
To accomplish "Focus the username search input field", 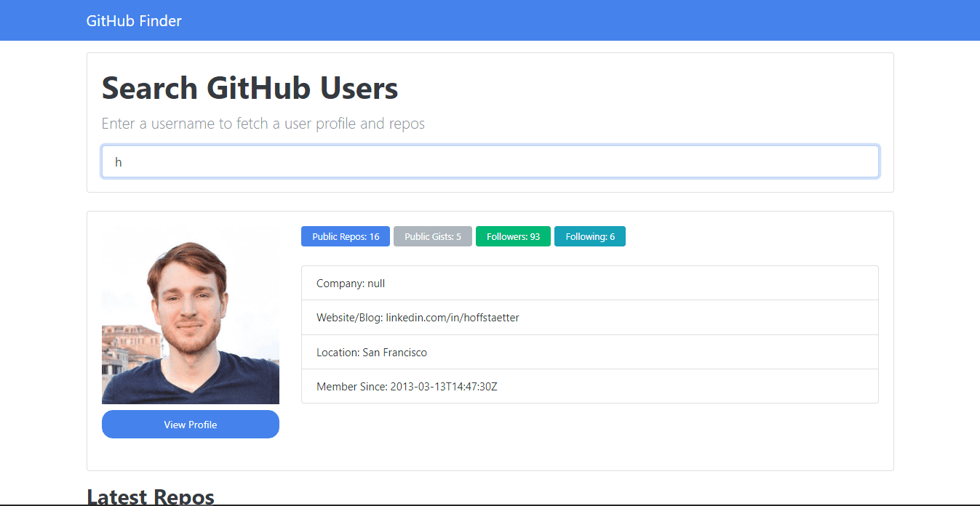I will tap(490, 161).
